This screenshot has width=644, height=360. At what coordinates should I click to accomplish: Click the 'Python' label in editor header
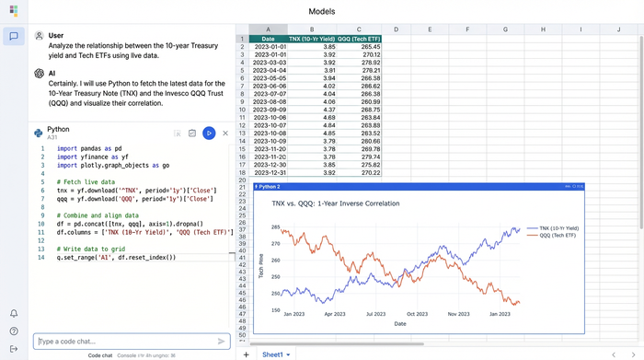coord(58,129)
